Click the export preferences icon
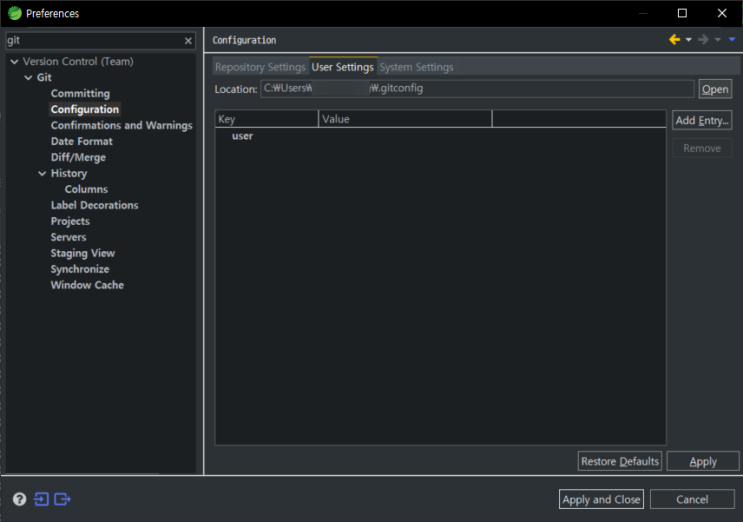 [63, 499]
